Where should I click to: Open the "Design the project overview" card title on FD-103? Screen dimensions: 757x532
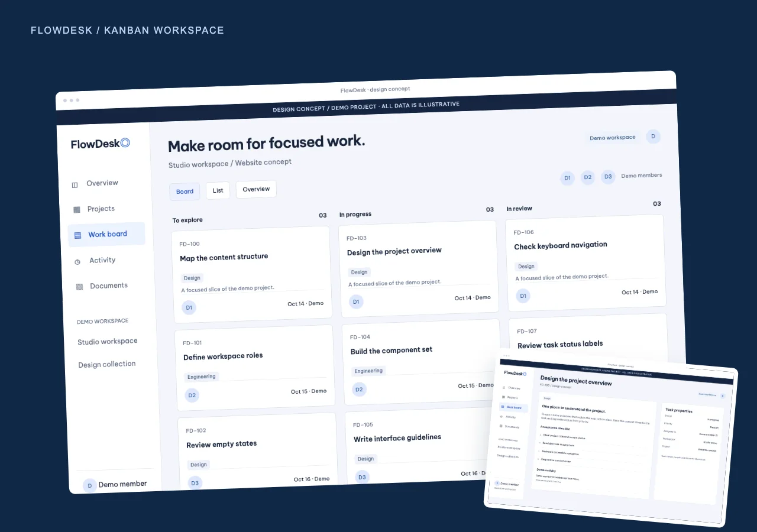point(394,251)
